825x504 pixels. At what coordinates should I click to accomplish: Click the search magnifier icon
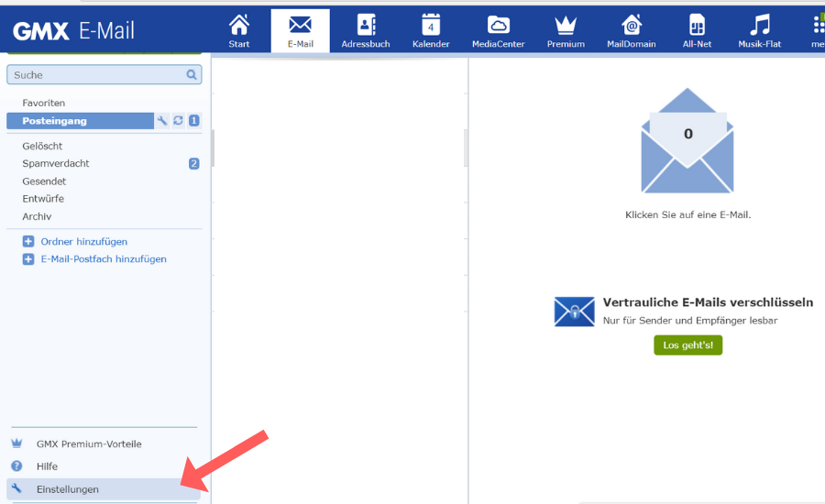192,75
